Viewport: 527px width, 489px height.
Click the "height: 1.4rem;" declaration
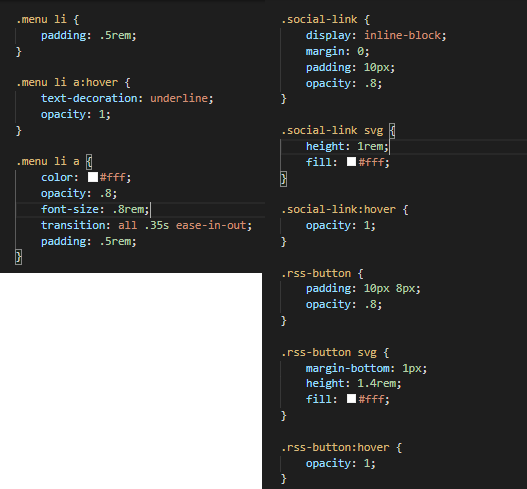pyautogui.click(x=354, y=383)
